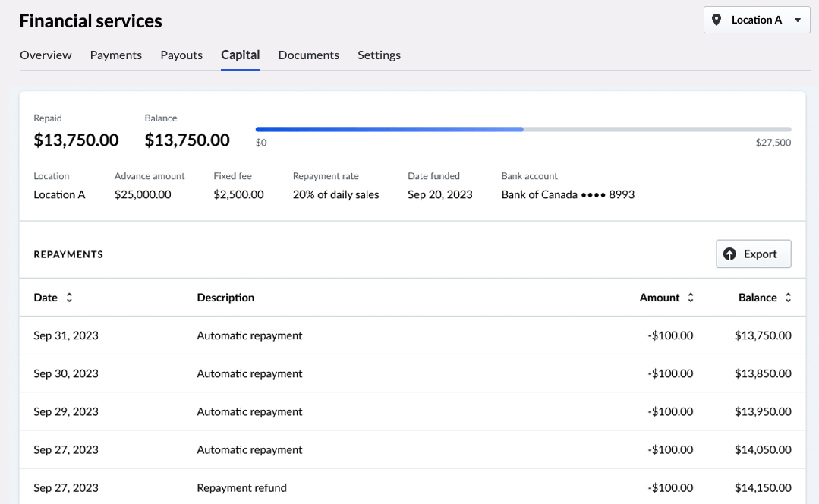Switch to the Overview tab
The width and height of the screenshot is (819, 504).
coord(46,55)
